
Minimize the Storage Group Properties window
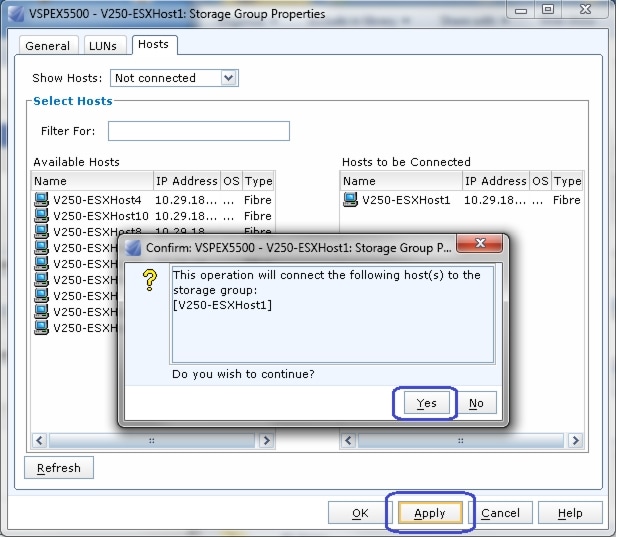(523, 10)
